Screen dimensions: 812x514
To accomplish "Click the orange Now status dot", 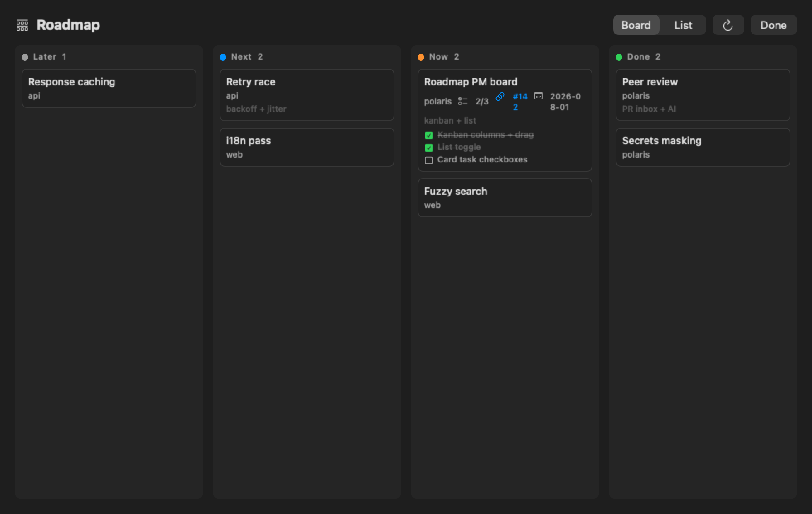I will [x=421, y=57].
